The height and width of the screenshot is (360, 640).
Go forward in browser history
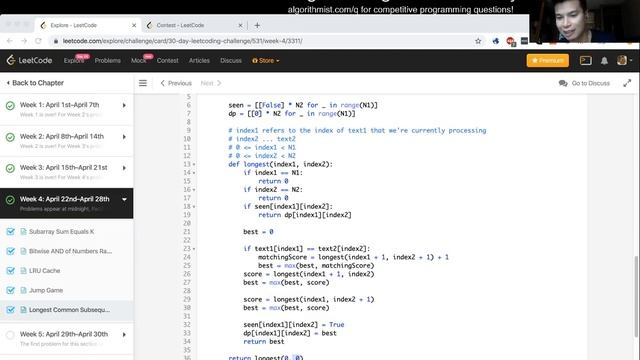pyautogui.click(x=24, y=41)
